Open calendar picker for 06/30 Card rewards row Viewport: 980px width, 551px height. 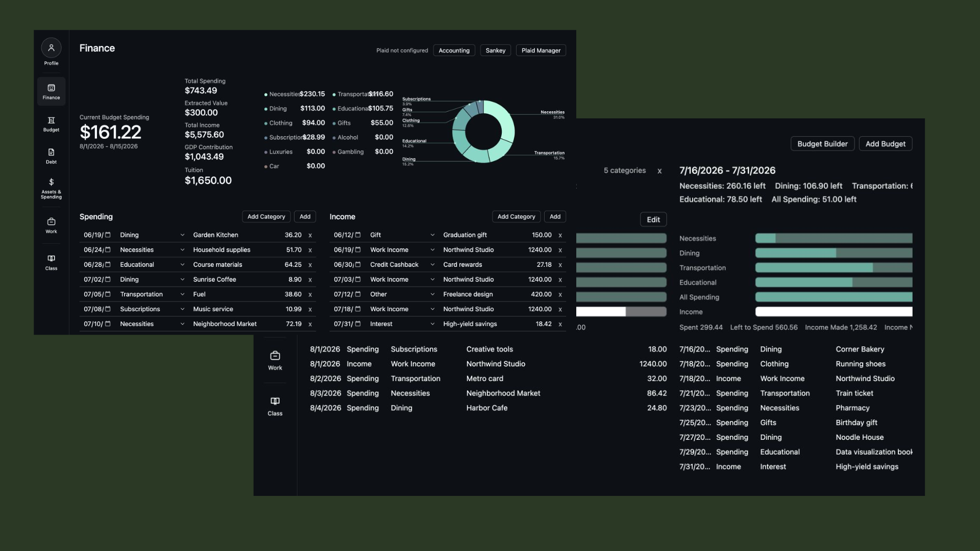(358, 264)
